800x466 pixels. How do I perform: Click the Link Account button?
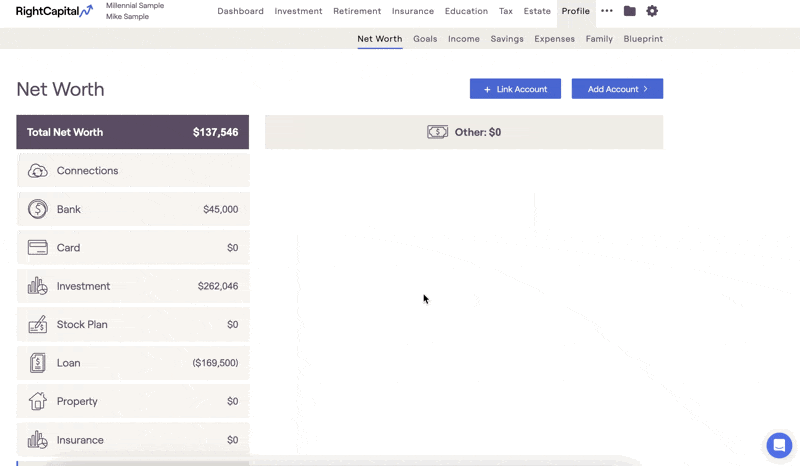coord(515,89)
